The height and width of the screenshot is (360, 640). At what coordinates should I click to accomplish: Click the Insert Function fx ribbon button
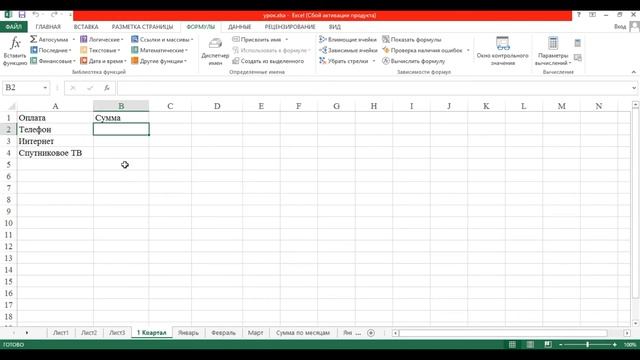(15, 51)
